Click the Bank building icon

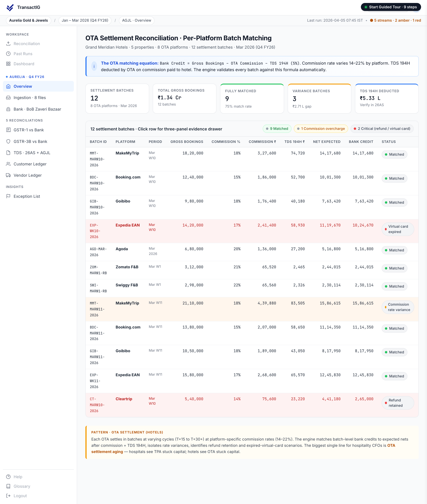tap(8, 109)
